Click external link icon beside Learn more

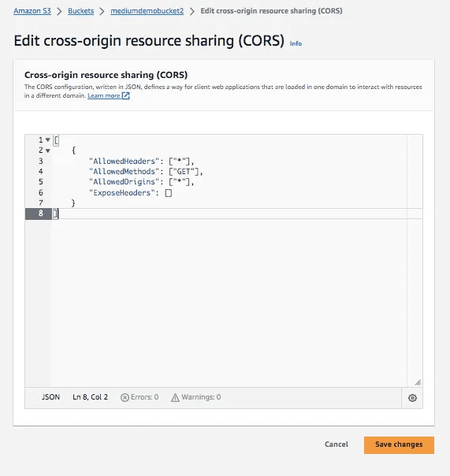(125, 95)
